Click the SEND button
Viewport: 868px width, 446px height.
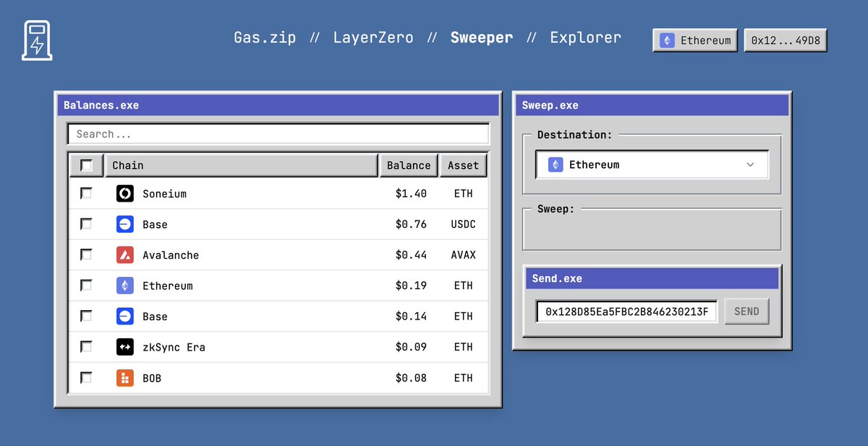pos(746,312)
